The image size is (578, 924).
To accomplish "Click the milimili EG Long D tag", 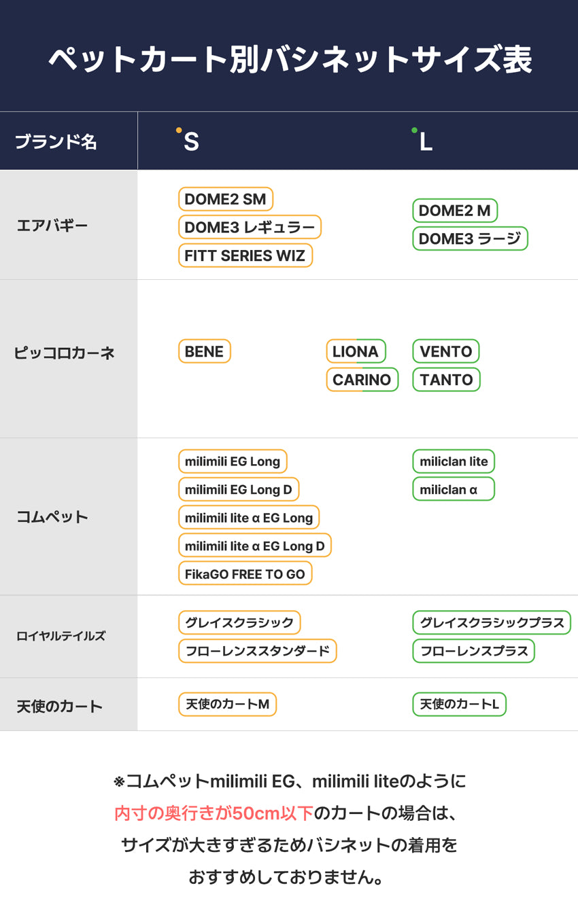I will (x=239, y=489).
